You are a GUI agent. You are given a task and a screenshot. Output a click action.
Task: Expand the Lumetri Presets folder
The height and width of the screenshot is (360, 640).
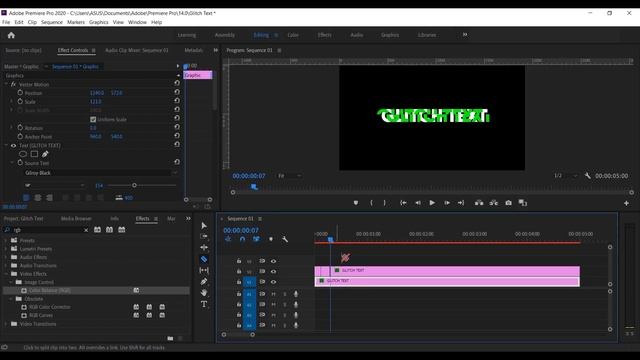(6, 249)
